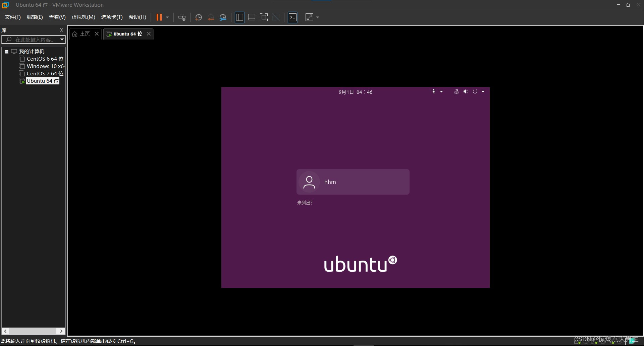Click the Ubuntu date and time display

click(x=355, y=92)
